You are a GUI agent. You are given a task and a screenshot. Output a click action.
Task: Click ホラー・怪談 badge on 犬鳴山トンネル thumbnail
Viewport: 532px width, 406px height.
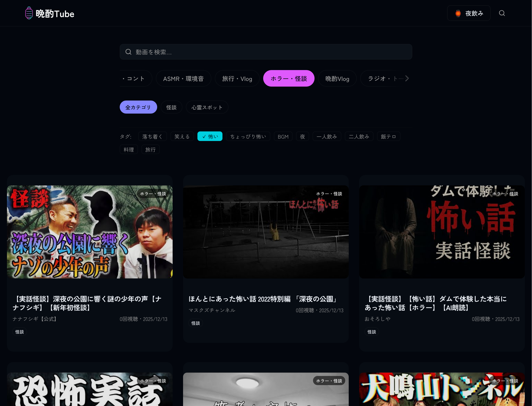pyautogui.click(x=505, y=381)
